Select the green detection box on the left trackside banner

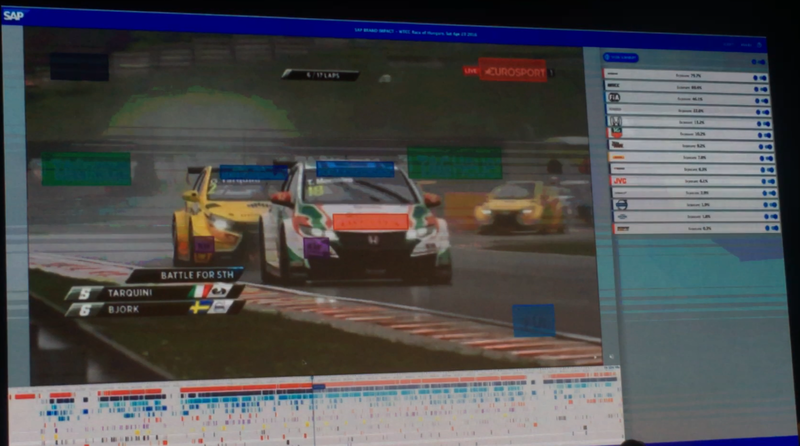[x=86, y=169]
